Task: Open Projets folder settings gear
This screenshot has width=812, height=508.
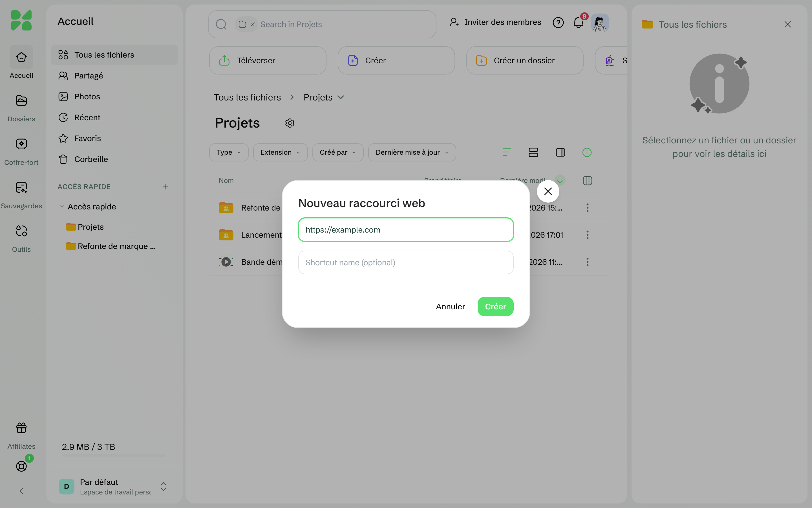Action: point(290,123)
